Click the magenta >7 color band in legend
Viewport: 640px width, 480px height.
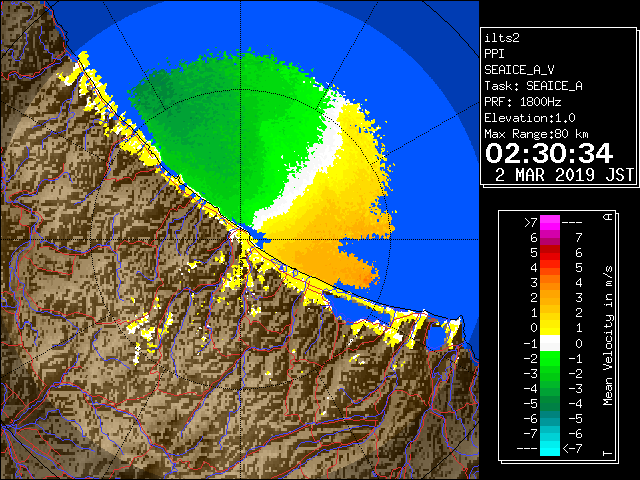click(x=550, y=222)
